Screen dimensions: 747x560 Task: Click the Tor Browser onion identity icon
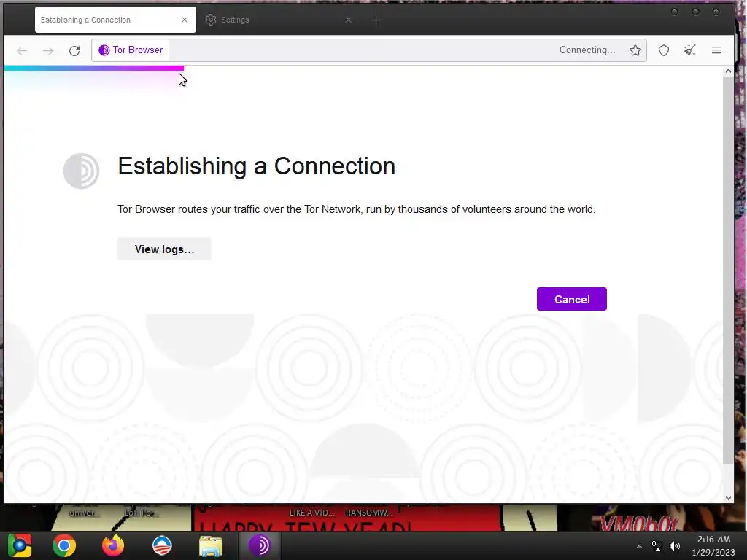tap(104, 50)
